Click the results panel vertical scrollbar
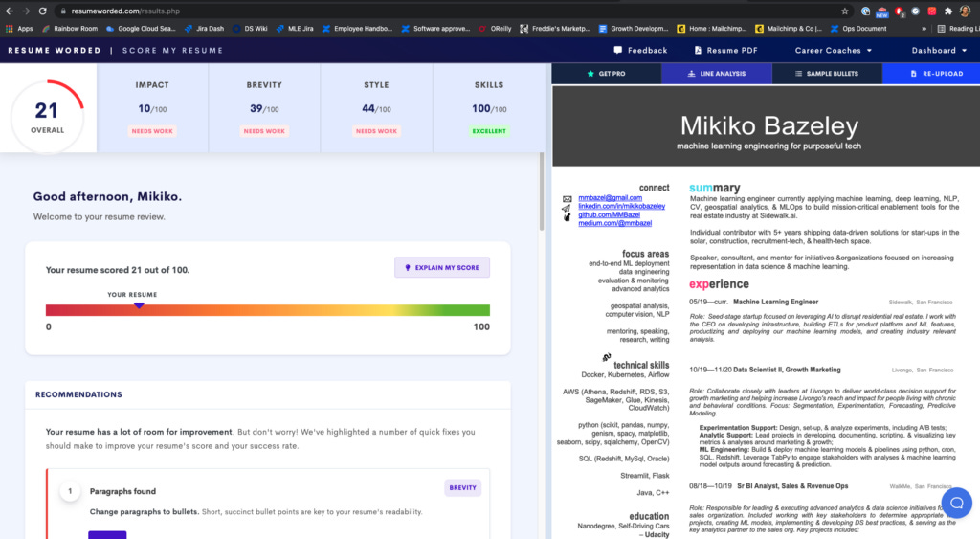 [x=542, y=191]
